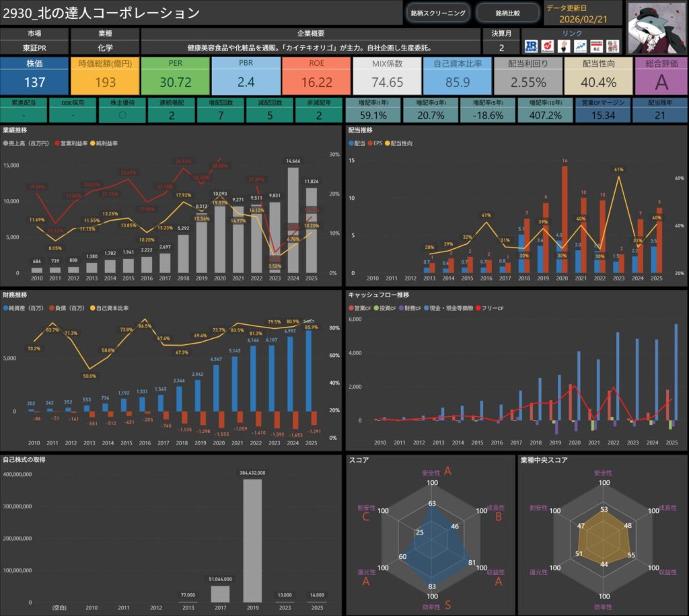Click the 株価 137 price card

pyautogui.click(x=34, y=75)
